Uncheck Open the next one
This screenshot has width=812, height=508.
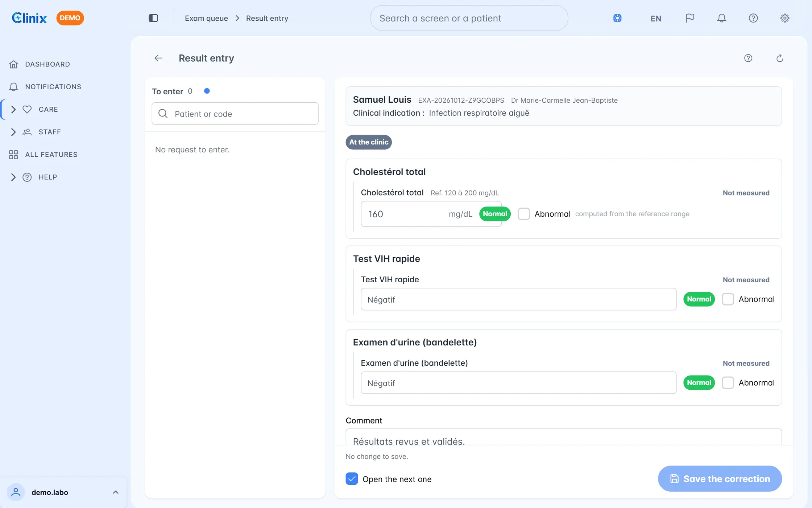pos(352,479)
